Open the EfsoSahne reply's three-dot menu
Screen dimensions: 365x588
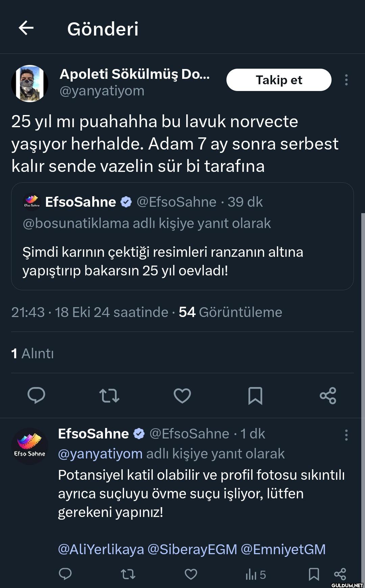coord(346,435)
